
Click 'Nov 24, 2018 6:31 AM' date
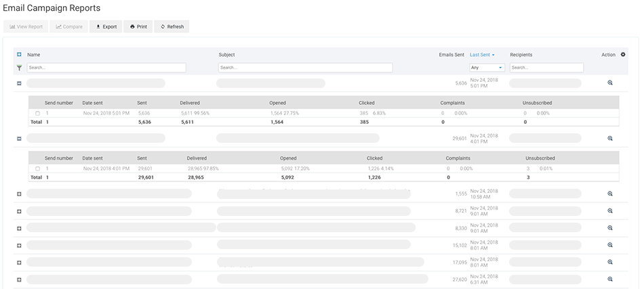(484, 279)
